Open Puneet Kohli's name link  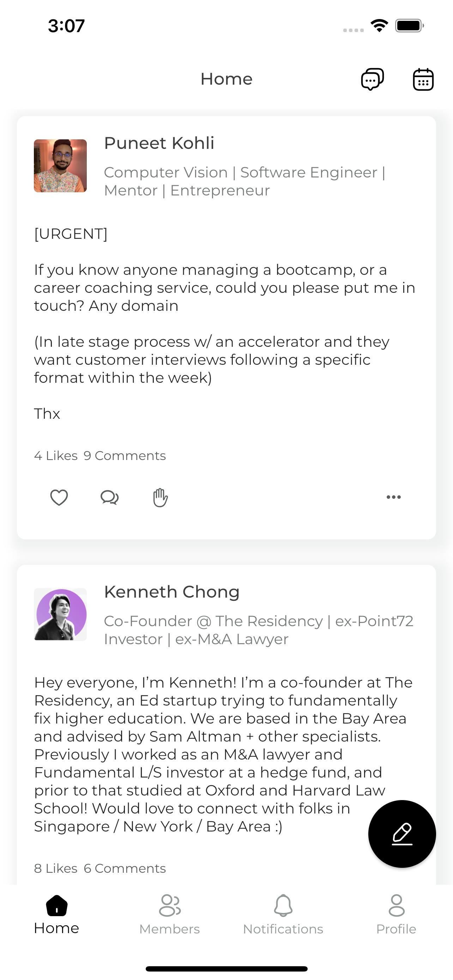159,143
